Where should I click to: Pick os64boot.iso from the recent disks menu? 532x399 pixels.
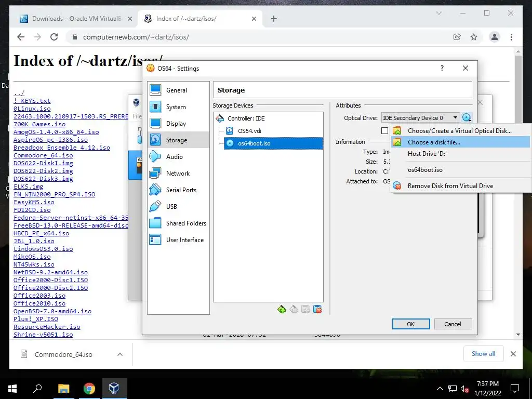tap(461, 170)
